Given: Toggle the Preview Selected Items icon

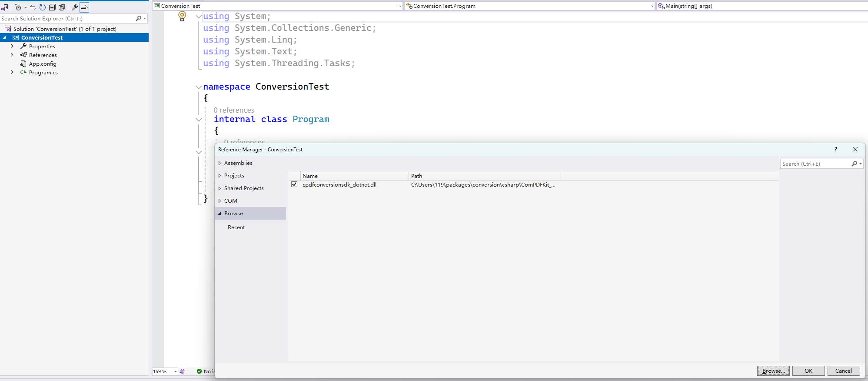Looking at the screenshot, I should [x=84, y=7].
